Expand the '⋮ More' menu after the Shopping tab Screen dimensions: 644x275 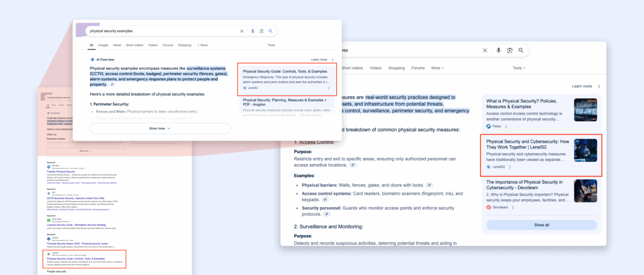coord(202,45)
